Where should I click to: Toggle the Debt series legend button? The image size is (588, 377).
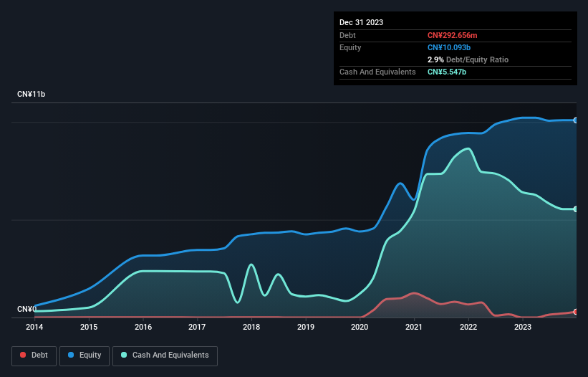coord(34,355)
